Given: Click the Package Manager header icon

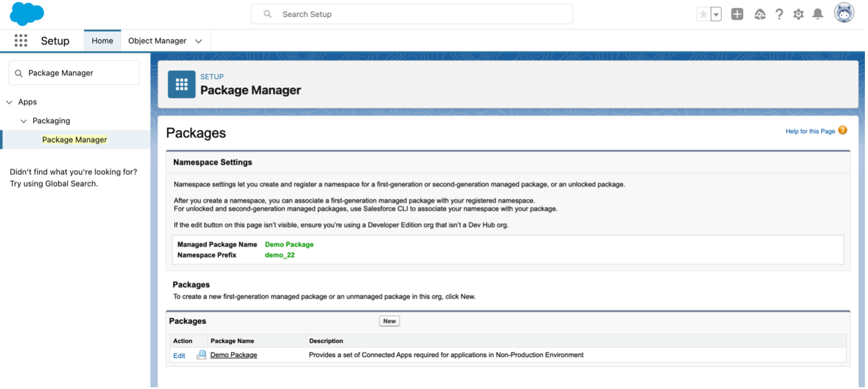Looking at the screenshot, I should (181, 84).
